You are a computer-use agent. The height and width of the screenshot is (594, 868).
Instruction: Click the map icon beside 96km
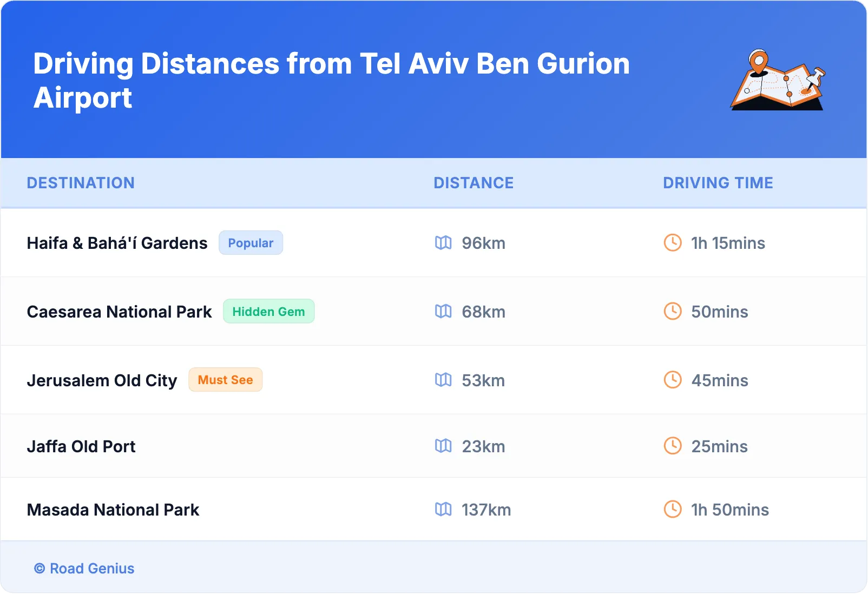[x=443, y=243]
